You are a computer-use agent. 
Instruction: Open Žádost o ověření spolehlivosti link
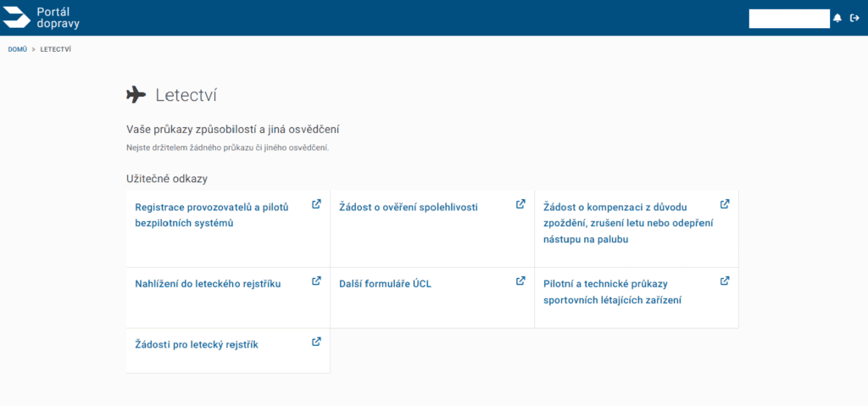click(x=409, y=208)
